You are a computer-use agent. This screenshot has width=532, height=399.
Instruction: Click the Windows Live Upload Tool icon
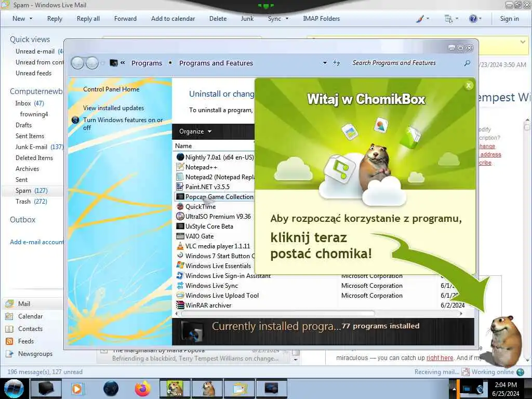[x=180, y=295]
